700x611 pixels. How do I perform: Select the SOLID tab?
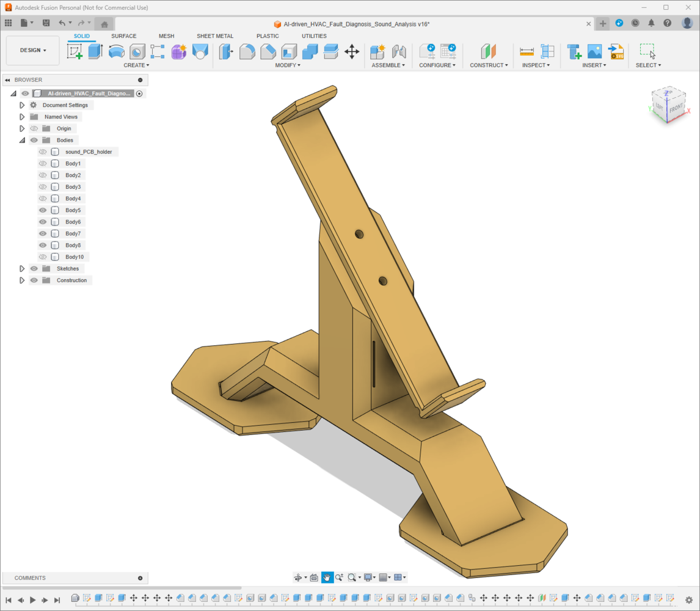coord(82,36)
